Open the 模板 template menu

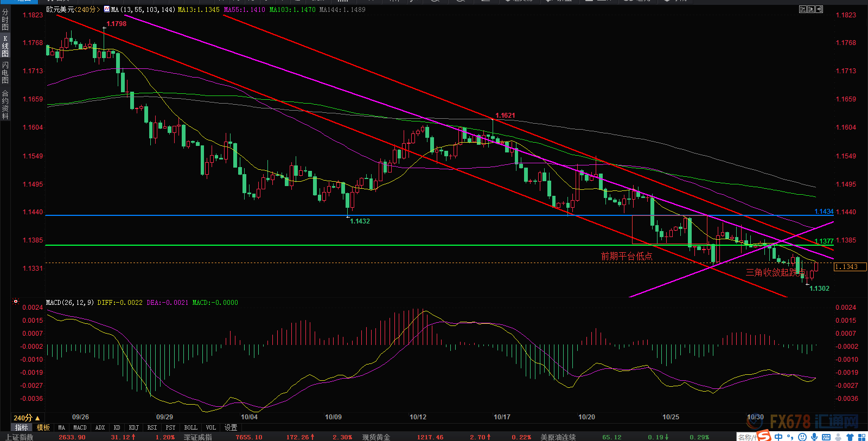point(43,427)
